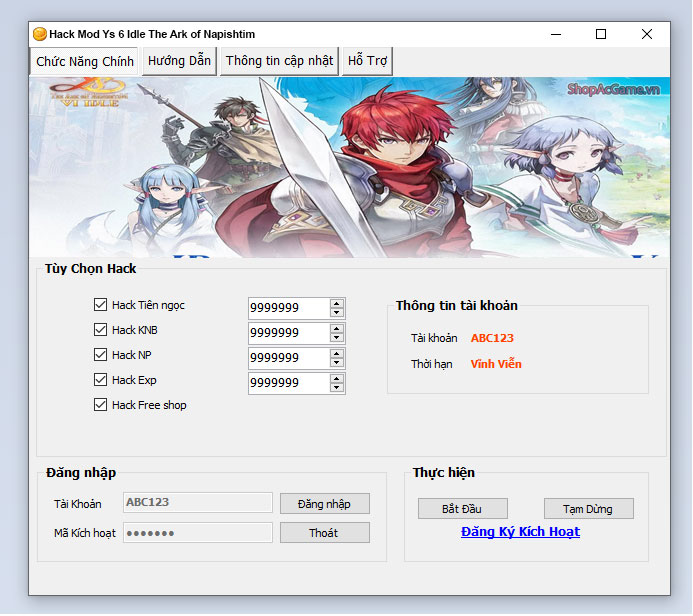Viewport: 693px width, 616px height.
Task: Click the Mã Kích hoạt password field
Action: pos(198,532)
